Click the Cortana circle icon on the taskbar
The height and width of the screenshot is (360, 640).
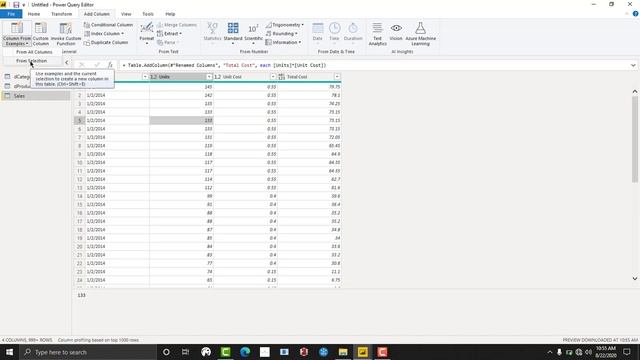point(166,352)
